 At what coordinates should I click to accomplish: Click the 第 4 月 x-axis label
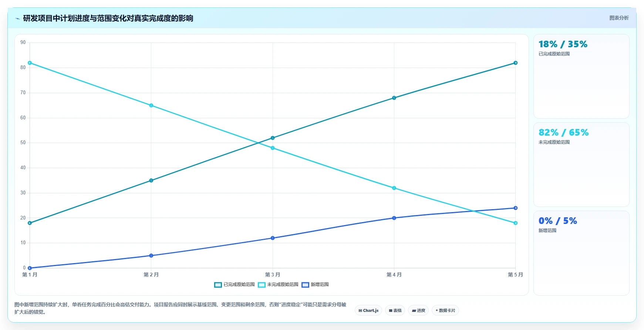click(x=394, y=275)
